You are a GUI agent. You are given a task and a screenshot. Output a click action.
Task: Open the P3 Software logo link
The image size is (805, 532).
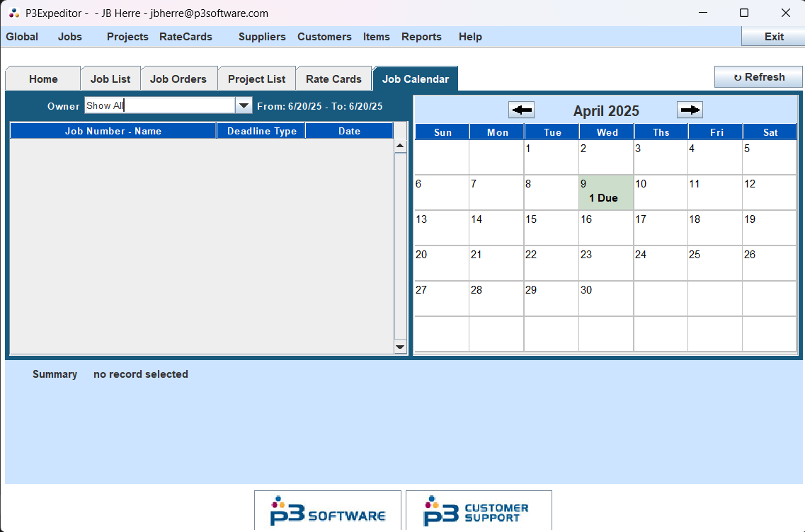tap(328, 511)
